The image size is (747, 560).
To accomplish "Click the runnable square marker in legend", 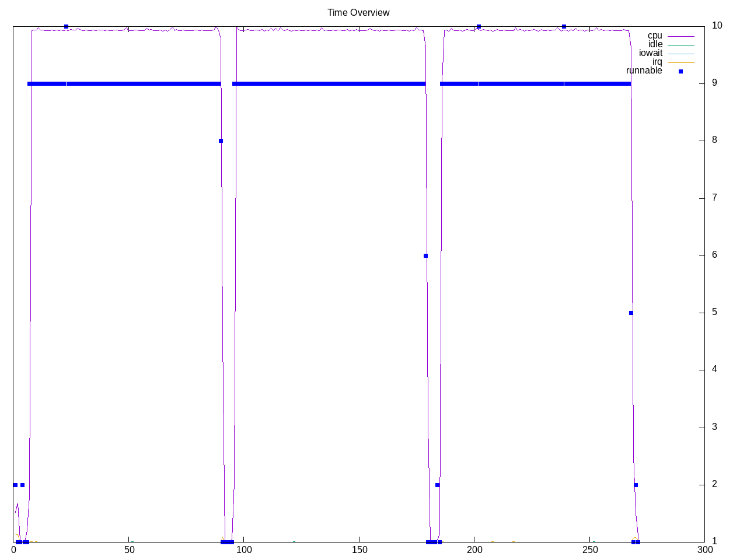I will point(680,71).
